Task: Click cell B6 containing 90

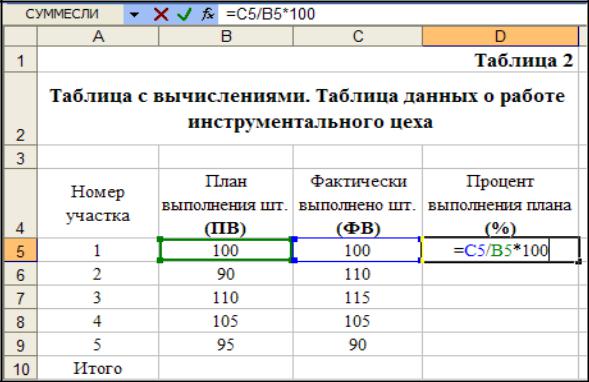Action: (226, 274)
